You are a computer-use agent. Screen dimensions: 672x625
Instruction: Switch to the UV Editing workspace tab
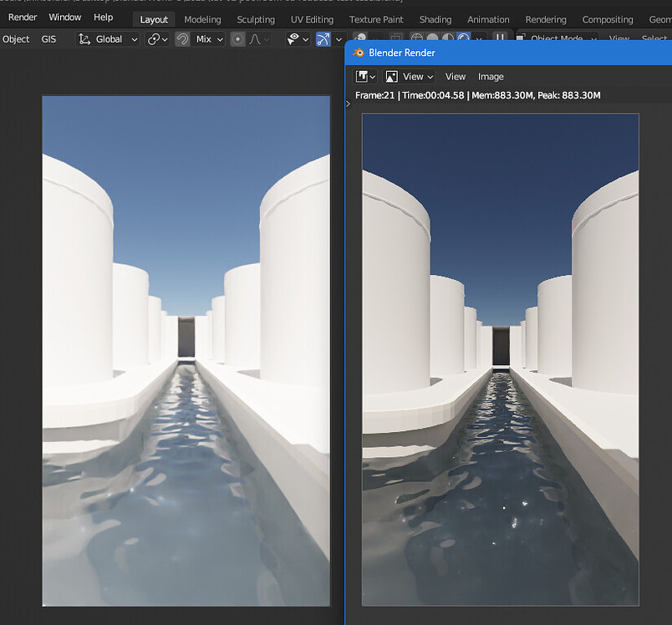(x=312, y=20)
